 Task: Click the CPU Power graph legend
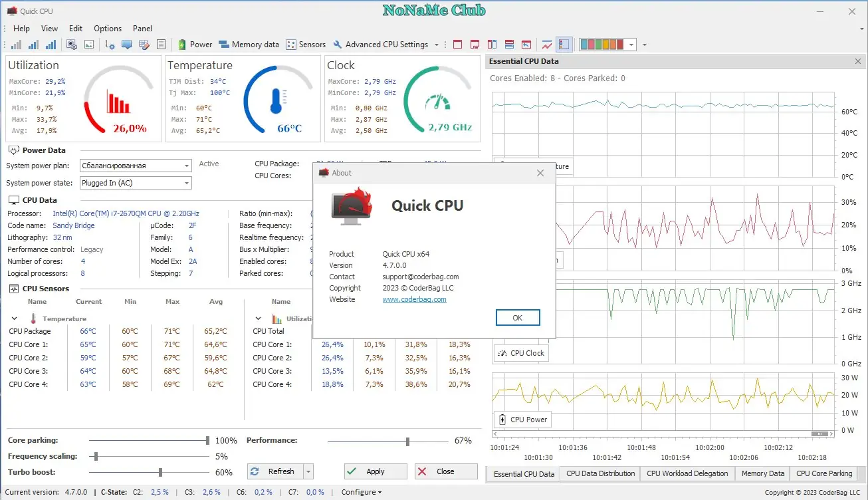[x=522, y=420]
